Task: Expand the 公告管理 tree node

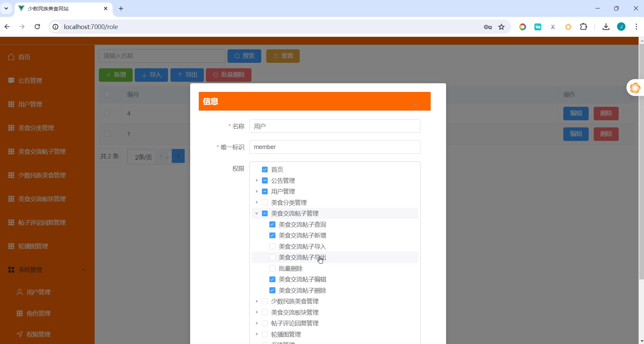Action: (x=257, y=180)
